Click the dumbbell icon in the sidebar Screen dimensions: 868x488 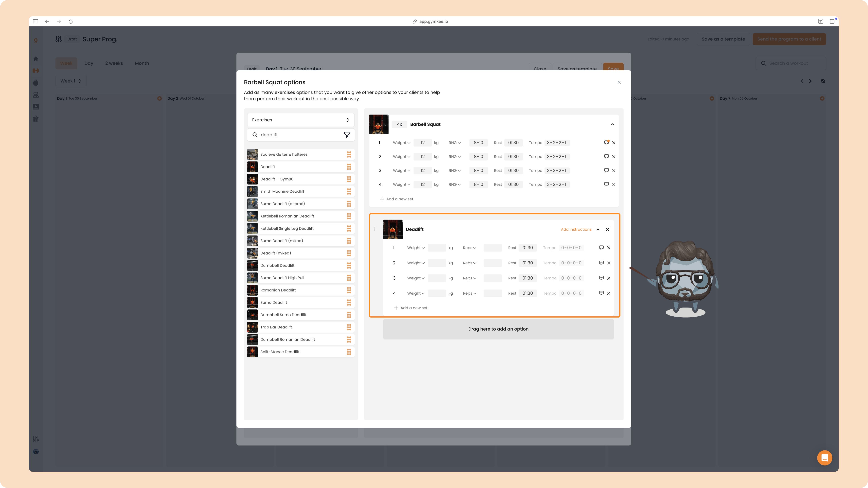pyautogui.click(x=36, y=70)
